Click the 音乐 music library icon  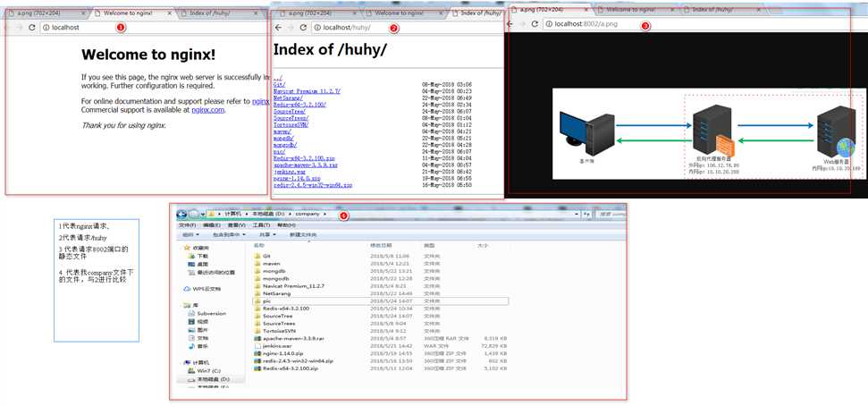(x=191, y=346)
